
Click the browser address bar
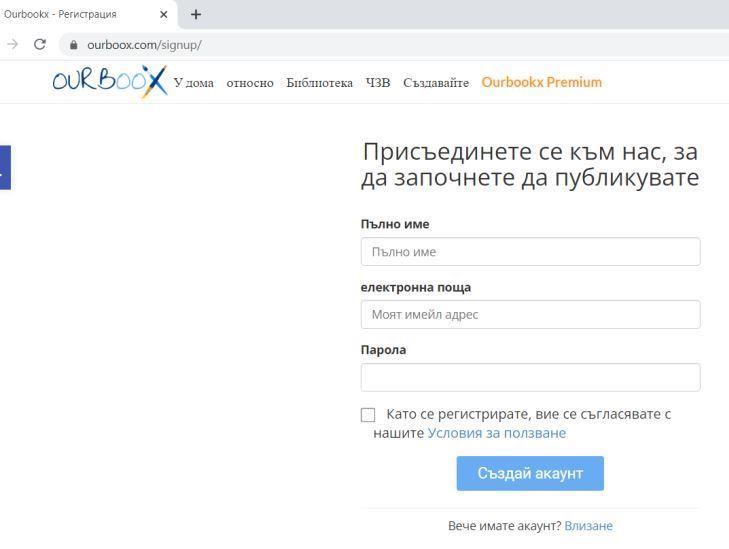tap(400, 45)
